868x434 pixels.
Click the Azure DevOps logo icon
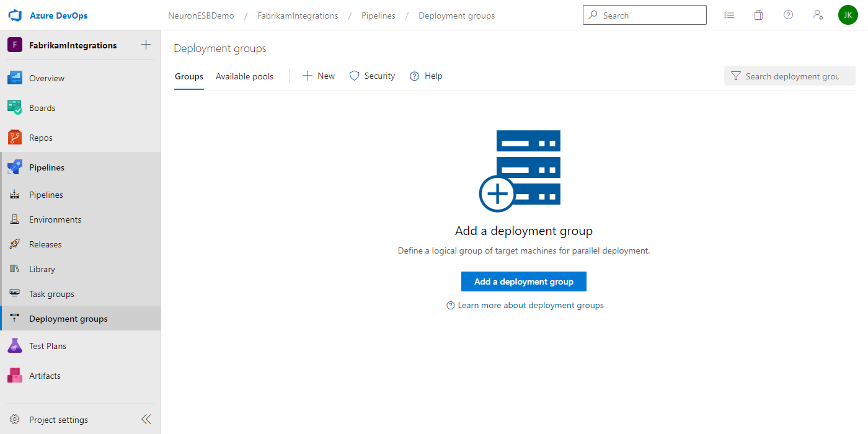pos(15,15)
